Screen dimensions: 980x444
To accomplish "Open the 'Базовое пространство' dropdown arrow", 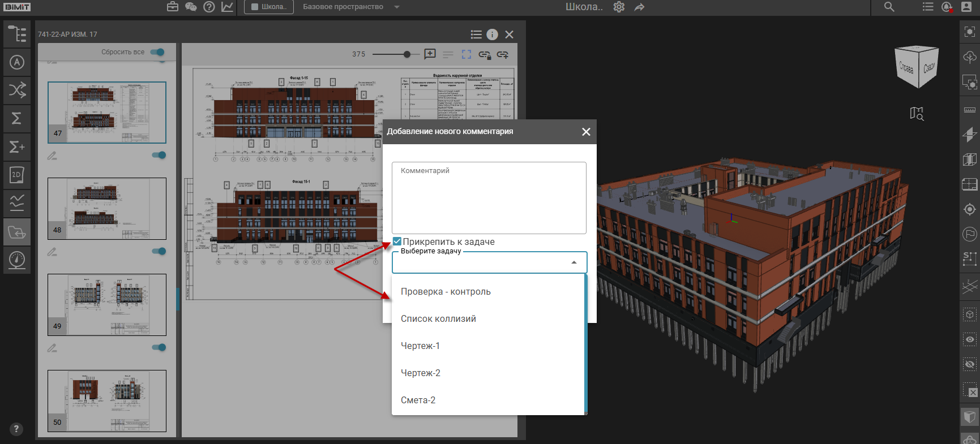I will [x=397, y=7].
